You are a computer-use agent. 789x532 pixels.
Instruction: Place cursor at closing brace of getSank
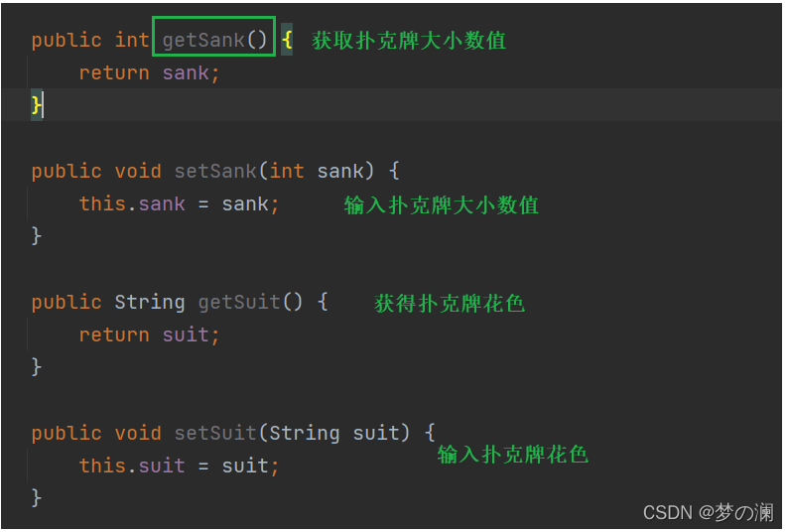click(37, 105)
